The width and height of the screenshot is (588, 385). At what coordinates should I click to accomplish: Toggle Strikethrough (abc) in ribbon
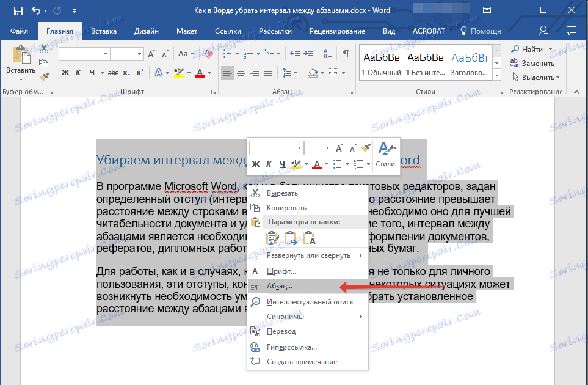tap(113, 73)
